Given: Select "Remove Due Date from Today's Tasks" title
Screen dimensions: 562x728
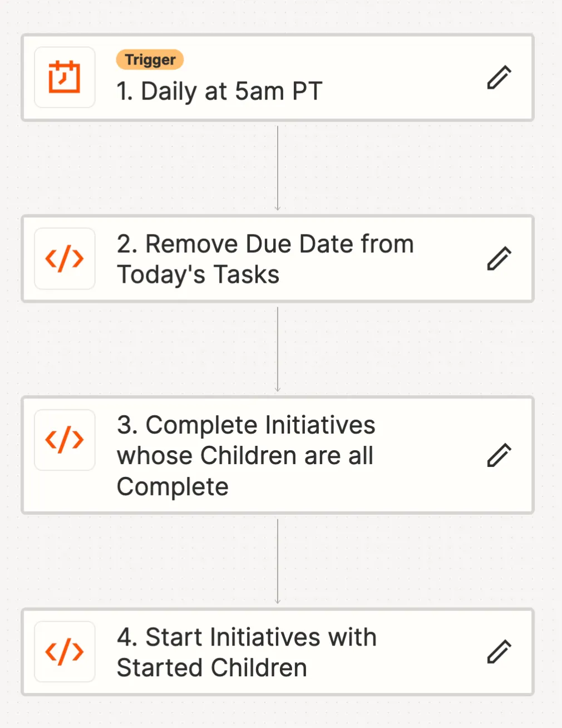Looking at the screenshot, I should (x=265, y=259).
